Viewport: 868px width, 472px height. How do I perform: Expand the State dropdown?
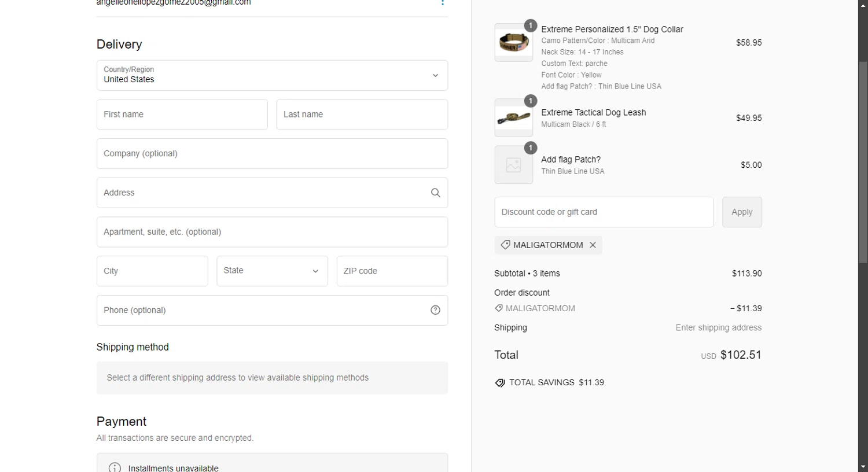[272, 271]
